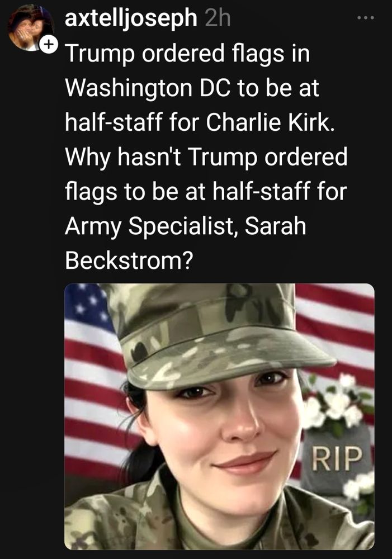Click the word ordered on first line
The width and height of the screenshot is (392, 559).
tap(183, 54)
